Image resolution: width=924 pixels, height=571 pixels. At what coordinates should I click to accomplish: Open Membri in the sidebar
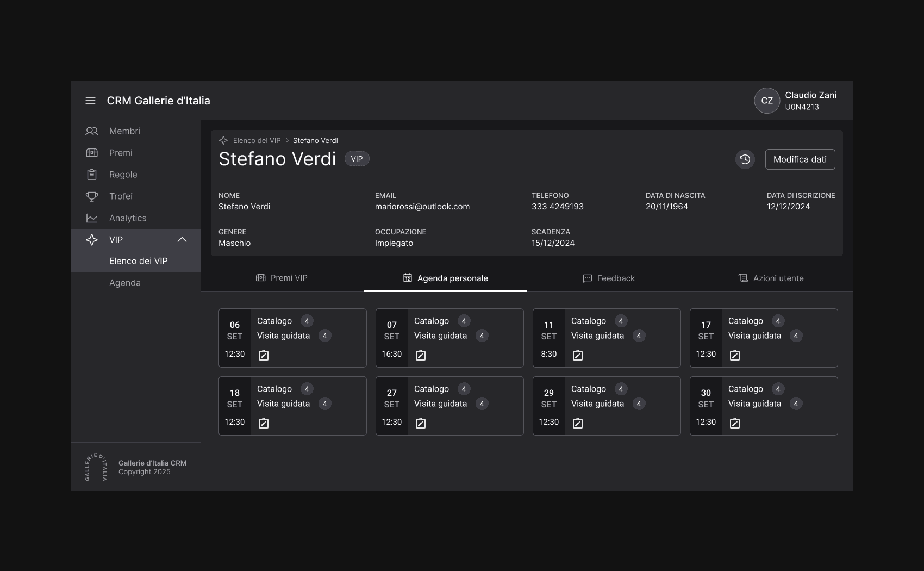coord(136,131)
